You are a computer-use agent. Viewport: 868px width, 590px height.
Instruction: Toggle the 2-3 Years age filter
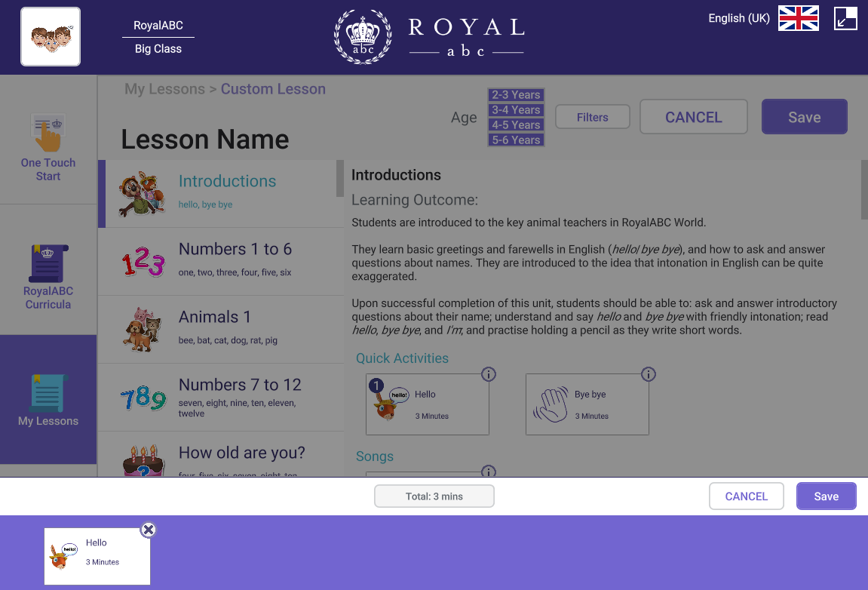tap(516, 95)
